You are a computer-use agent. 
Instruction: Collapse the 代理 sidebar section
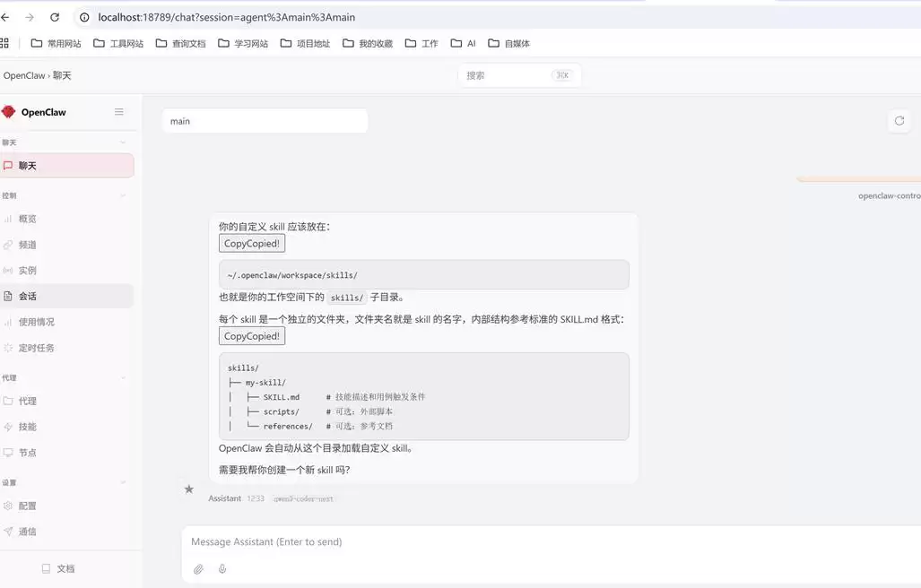coord(123,378)
